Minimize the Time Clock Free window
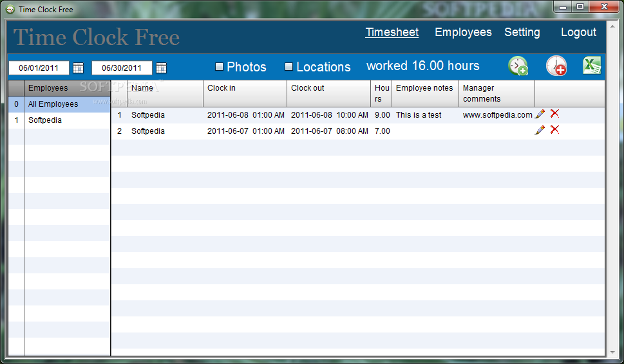Viewport: 624px width, 364px height. 563,6
